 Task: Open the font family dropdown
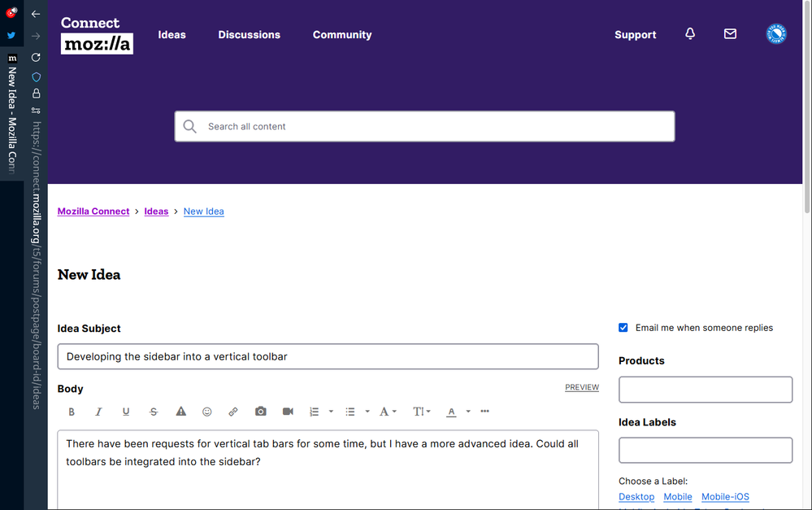click(x=388, y=412)
